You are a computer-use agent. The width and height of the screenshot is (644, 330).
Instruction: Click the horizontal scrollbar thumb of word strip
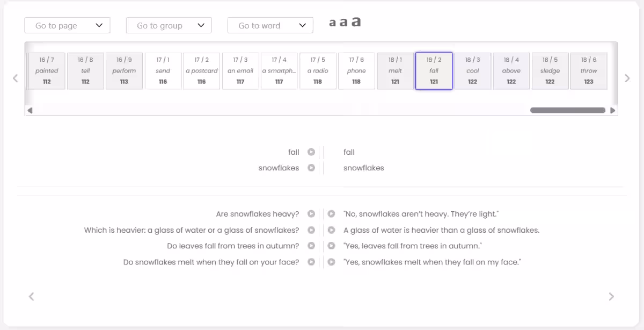[x=567, y=110]
